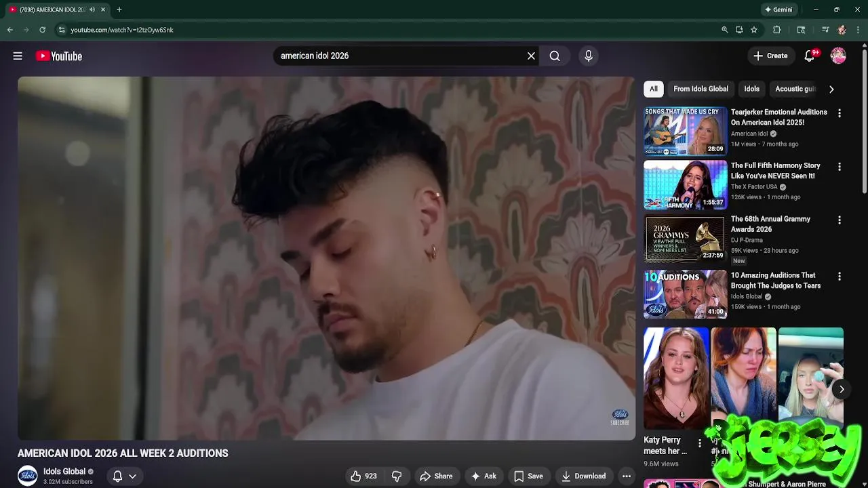Open the 2026 Grammys video thumbnail

click(x=685, y=238)
